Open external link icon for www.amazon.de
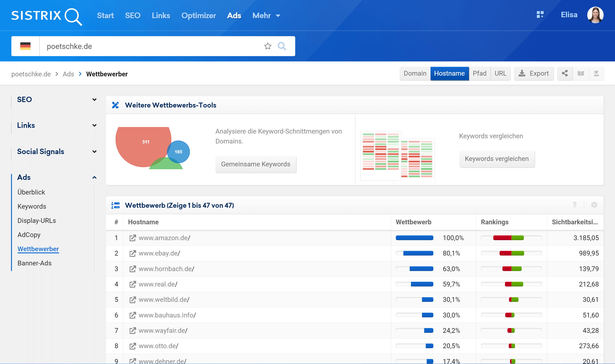The width and height of the screenshot is (615, 364). click(132, 238)
